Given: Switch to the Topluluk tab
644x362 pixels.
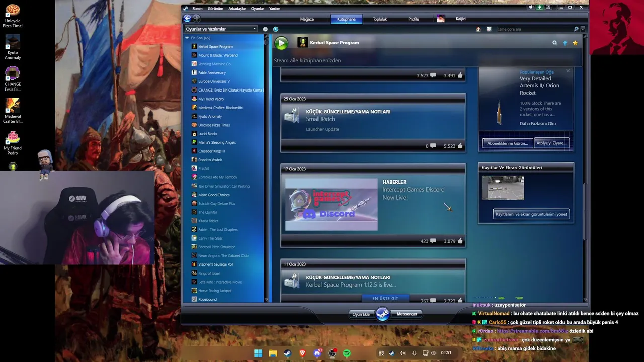Looking at the screenshot, I should pyautogui.click(x=380, y=19).
